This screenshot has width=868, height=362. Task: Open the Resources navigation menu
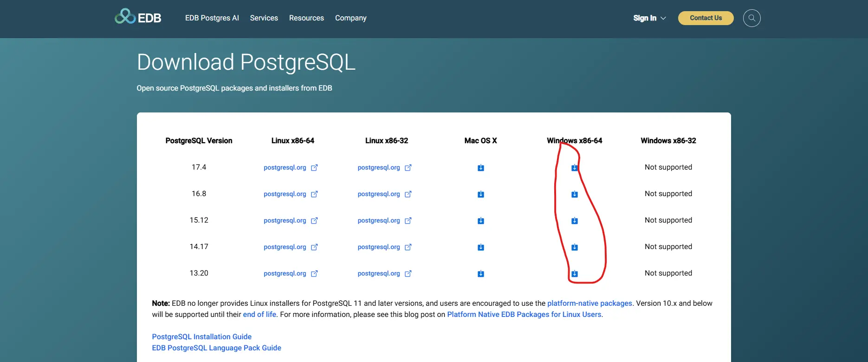coord(306,18)
